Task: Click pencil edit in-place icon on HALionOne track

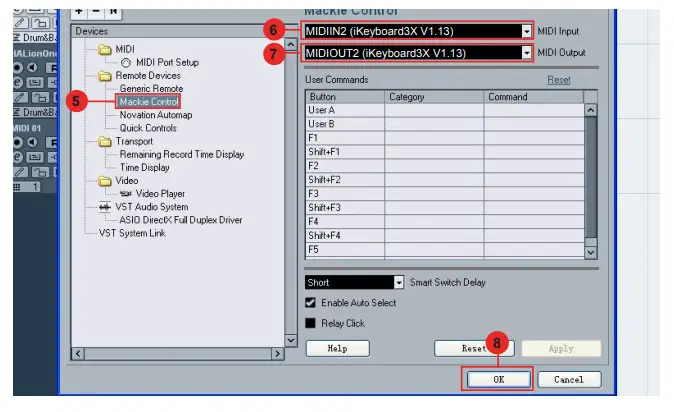Action: pos(19,97)
